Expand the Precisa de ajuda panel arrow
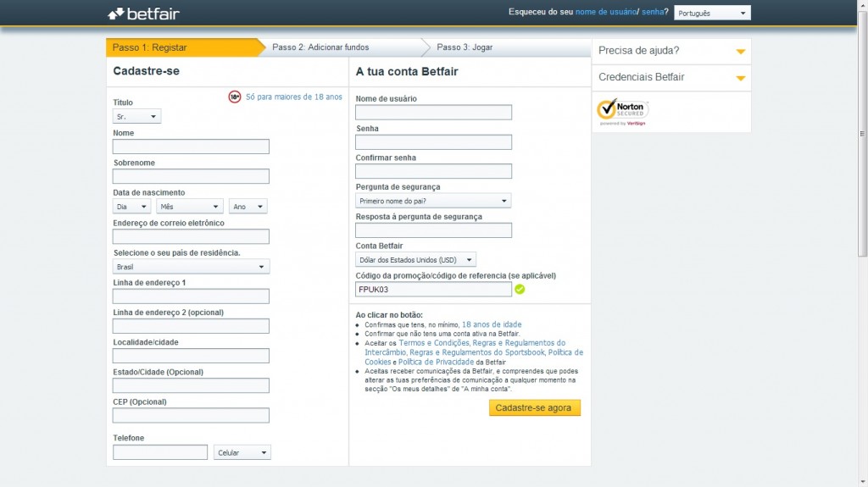This screenshot has width=868, height=487. [x=741, y=52]
